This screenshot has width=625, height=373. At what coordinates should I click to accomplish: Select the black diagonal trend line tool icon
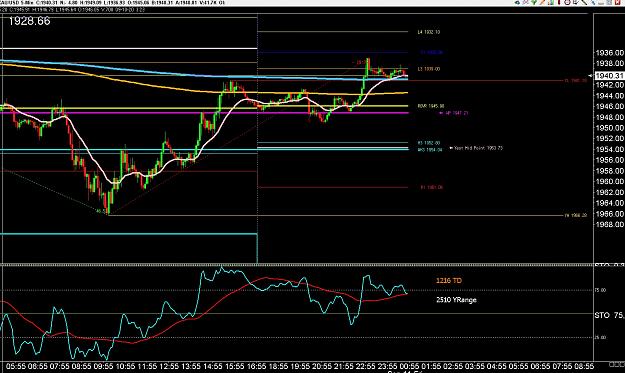tap(584, 2)
